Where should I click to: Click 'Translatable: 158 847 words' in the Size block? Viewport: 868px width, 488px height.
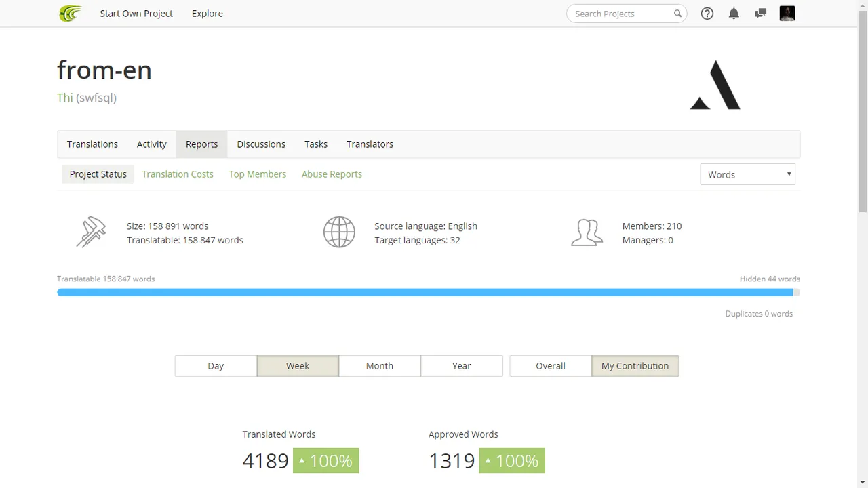coord(185,240)
